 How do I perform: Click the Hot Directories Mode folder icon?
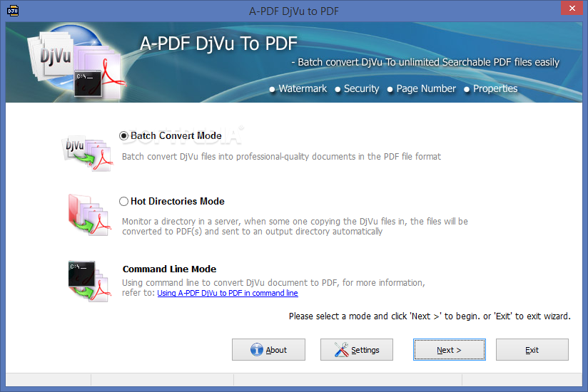tap(89, 215)
